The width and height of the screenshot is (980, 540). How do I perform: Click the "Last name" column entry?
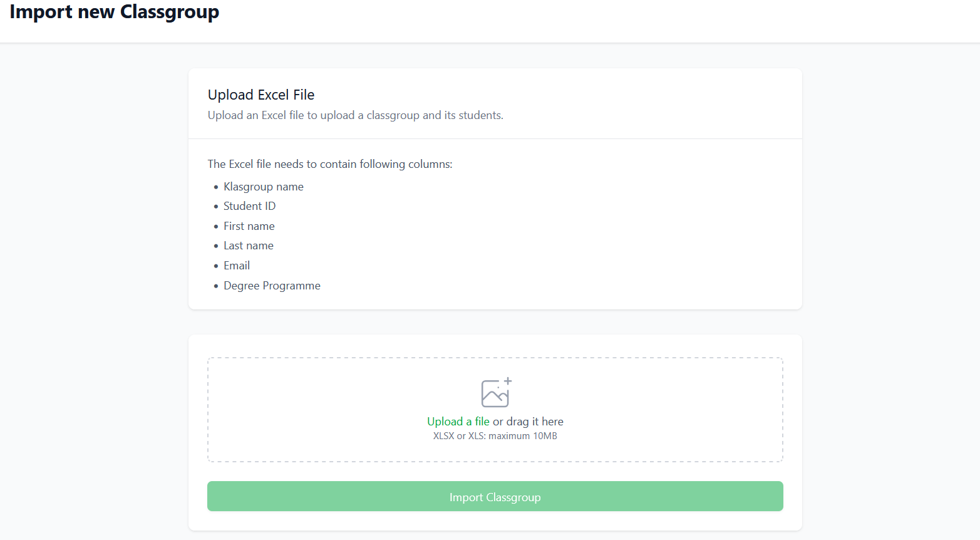[x=249, y=246]
